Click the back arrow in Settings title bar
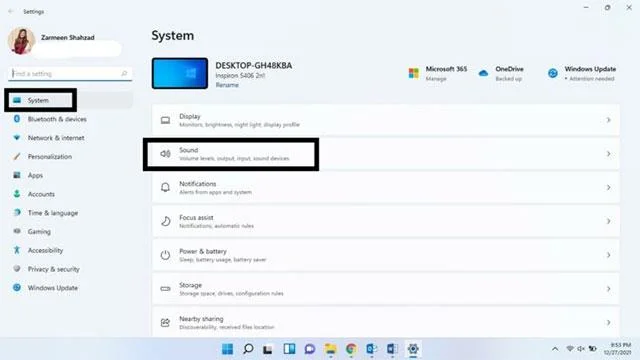This screenshot has width=640, height=360. tap(11, 11)
